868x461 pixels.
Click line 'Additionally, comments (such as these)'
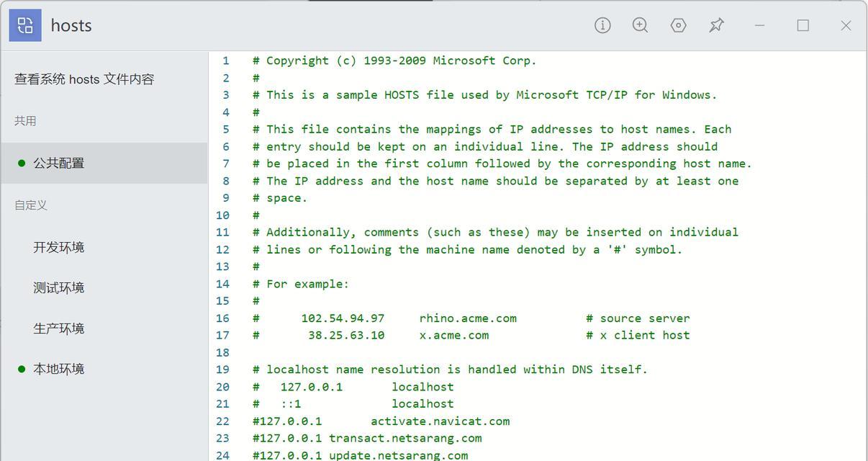[x=495, y=232]
